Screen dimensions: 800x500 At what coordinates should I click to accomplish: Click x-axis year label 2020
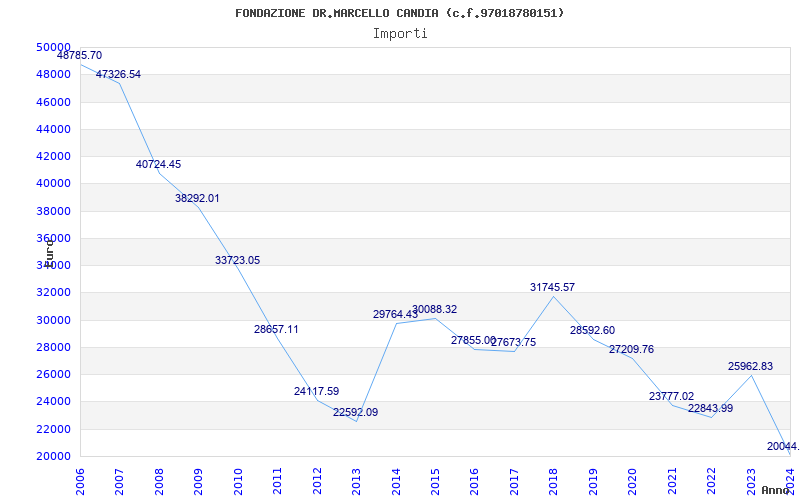pyautogui.click(x=633, y=481)
